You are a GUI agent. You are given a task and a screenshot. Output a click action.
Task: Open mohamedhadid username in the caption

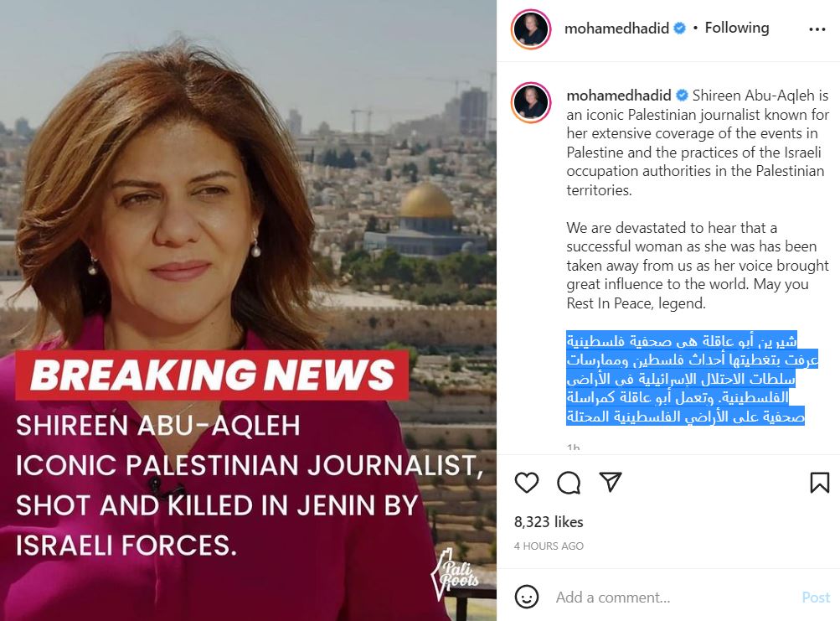click(x=619, y=96)
